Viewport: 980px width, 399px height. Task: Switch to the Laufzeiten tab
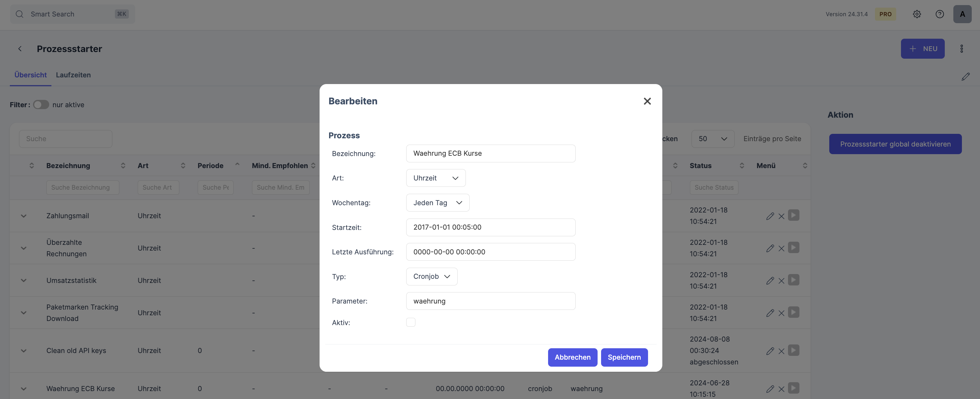pyautogui.click(x=73, y=75)
